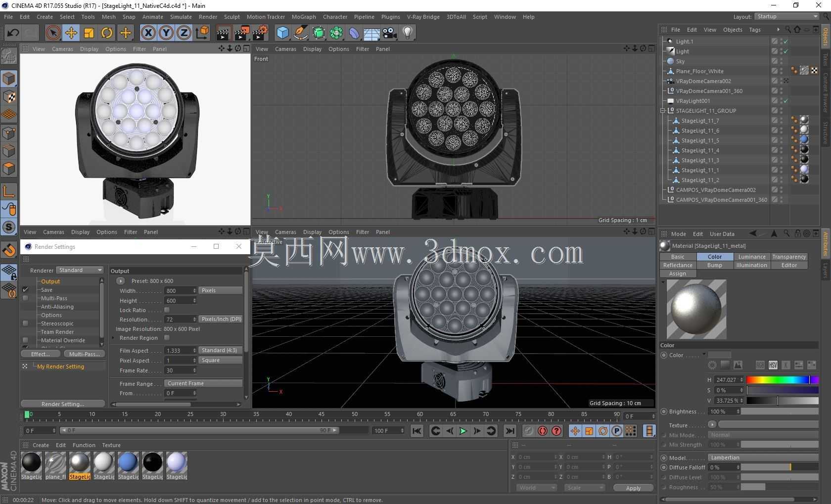Toggle the Save checkbox in Render Settings
This screenshot has width=831, height=504.
click(x=25, y=290)
